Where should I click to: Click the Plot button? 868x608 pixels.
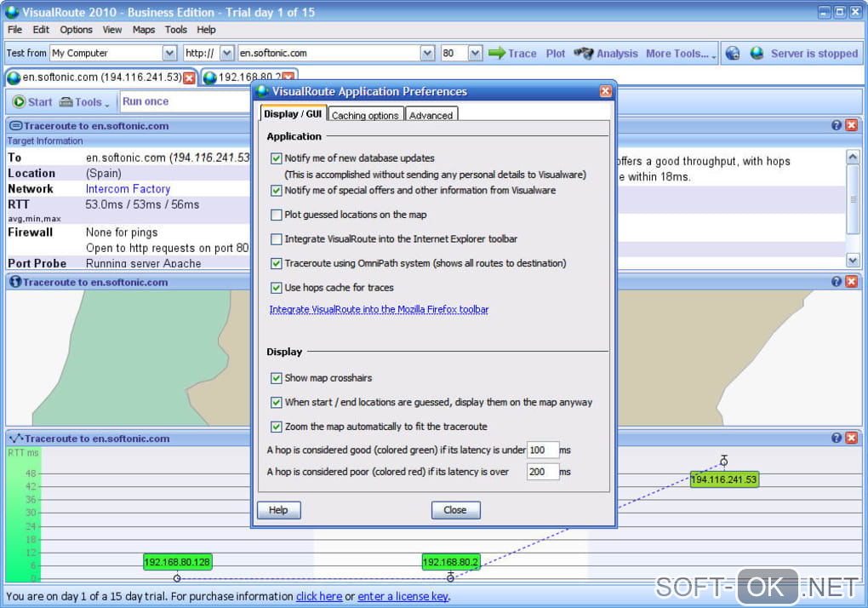point(555,54)
